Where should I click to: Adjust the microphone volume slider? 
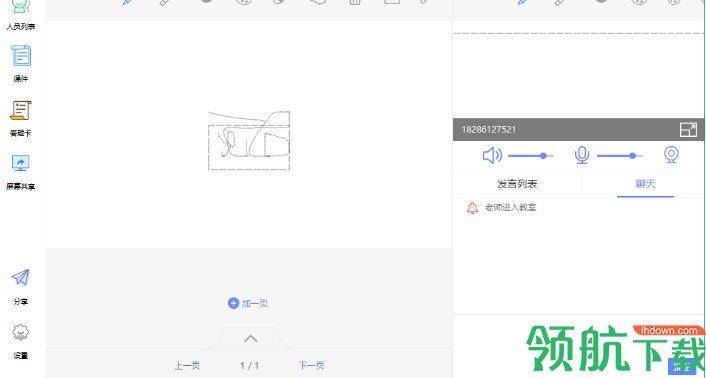[620, 156]
